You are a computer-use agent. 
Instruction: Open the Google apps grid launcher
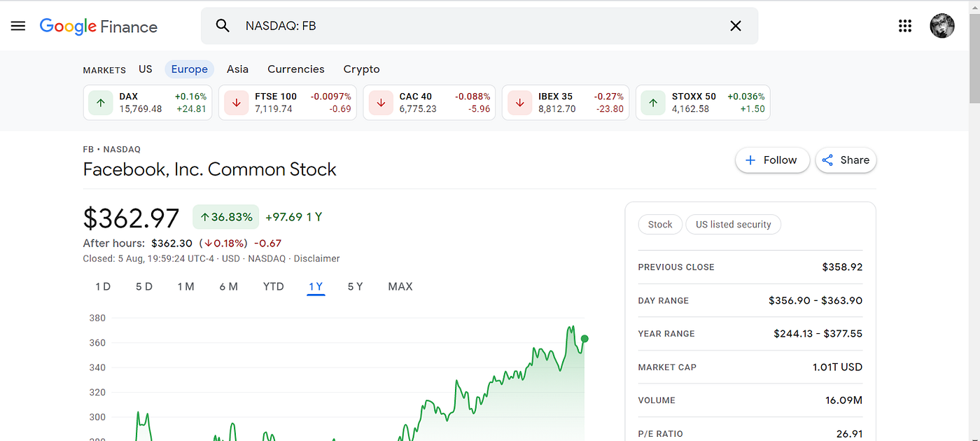click(905, 25)
